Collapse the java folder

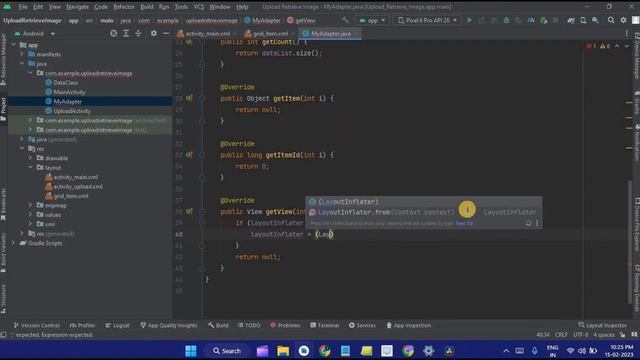22,64
